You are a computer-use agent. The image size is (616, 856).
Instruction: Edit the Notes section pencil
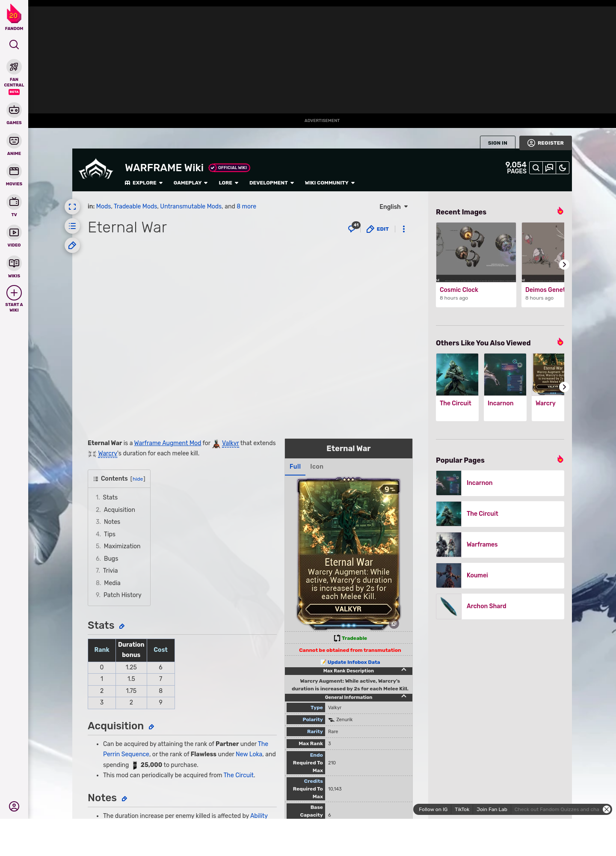tap(124, 799)
